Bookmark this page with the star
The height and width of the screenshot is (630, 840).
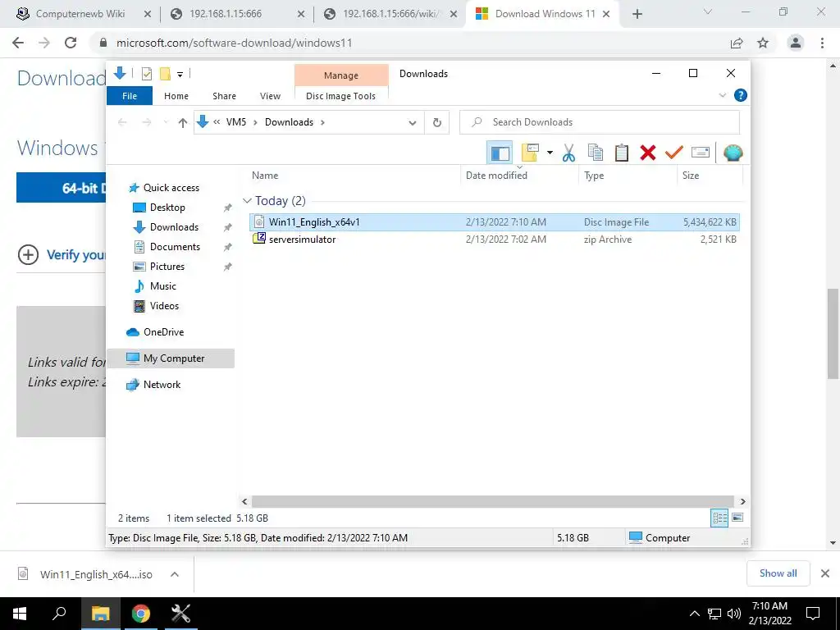click(x=763, y=43)
